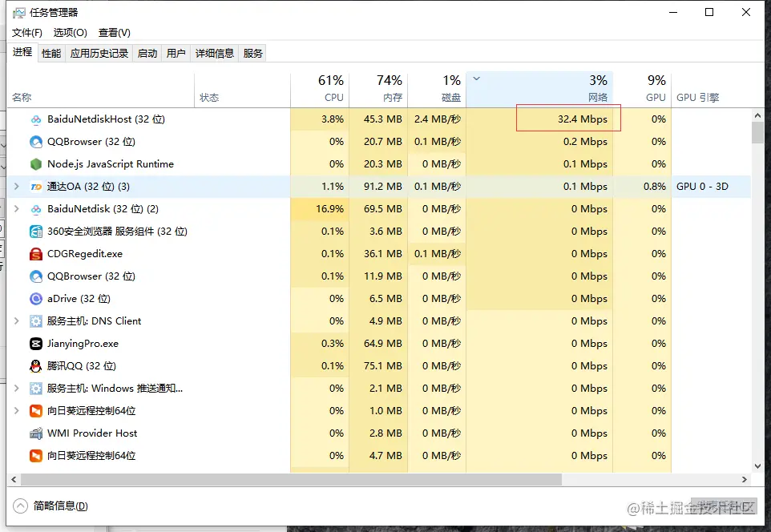
Task: Click the 服务主机: DNS Client gear icon
Action: tap(36, 321)
